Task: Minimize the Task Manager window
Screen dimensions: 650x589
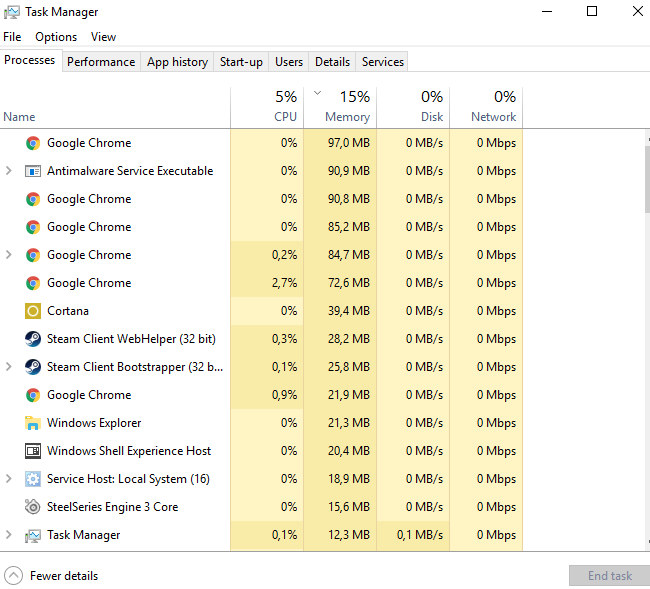Action: (547, 12)
